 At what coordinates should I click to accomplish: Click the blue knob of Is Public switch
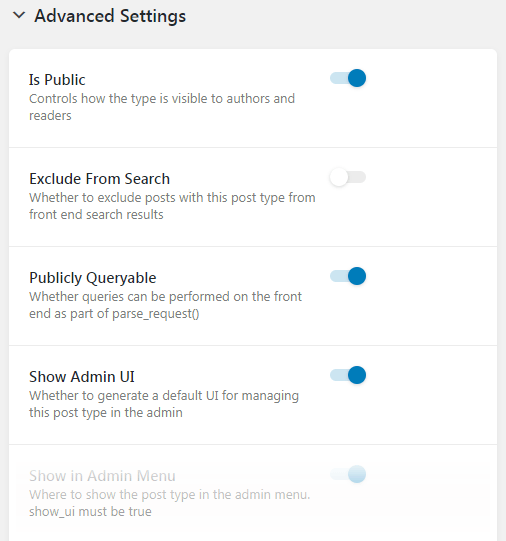357,78
